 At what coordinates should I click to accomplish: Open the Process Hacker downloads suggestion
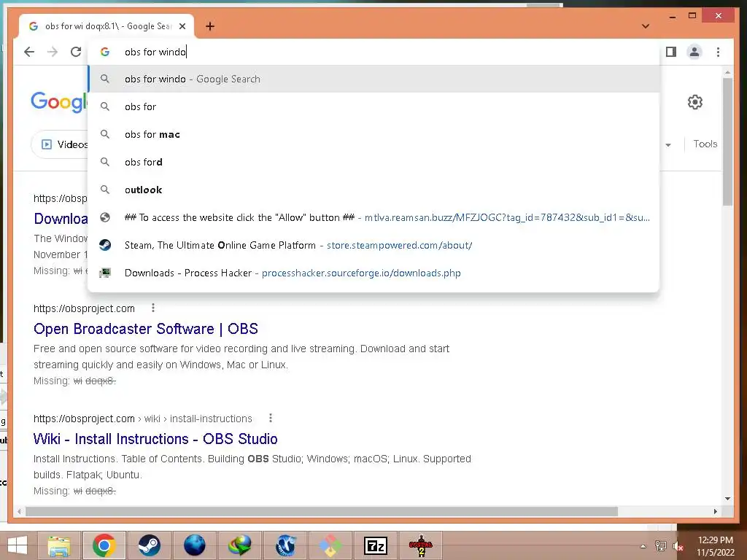(374, 273)
